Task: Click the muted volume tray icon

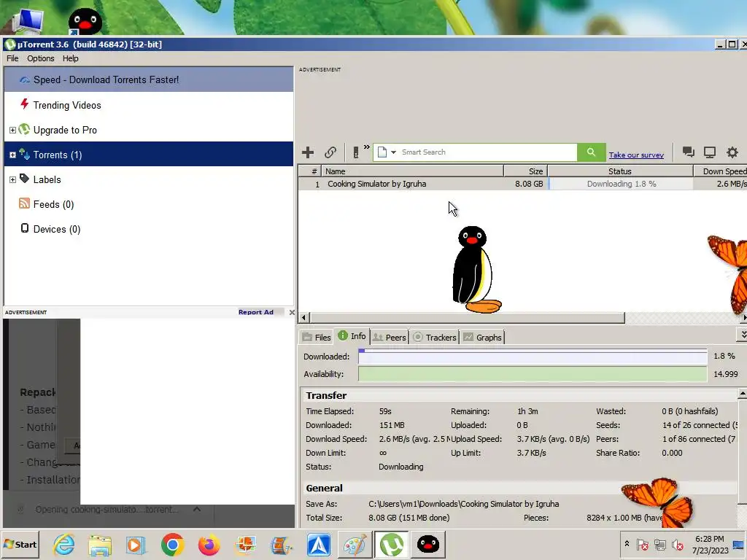Action: 677,544
